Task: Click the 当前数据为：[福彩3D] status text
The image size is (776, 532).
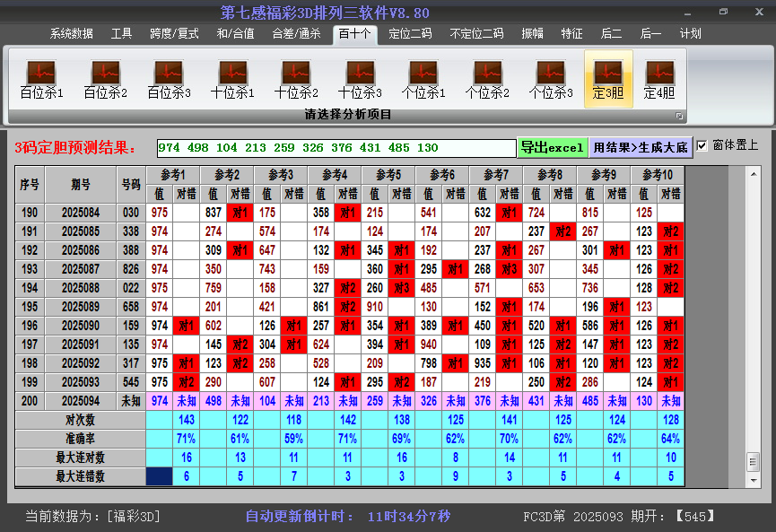Action: pyautogui.click(x=93, y=517)
